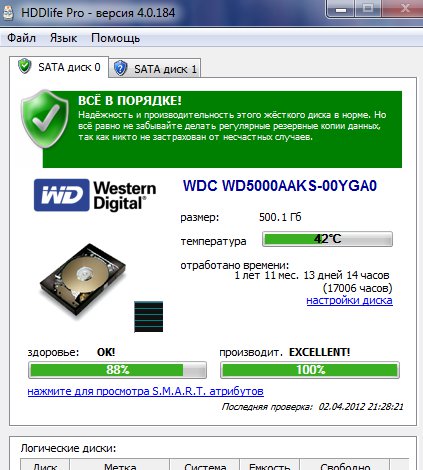Click the HDDlife Pro title bar app icon

(8, 12)
